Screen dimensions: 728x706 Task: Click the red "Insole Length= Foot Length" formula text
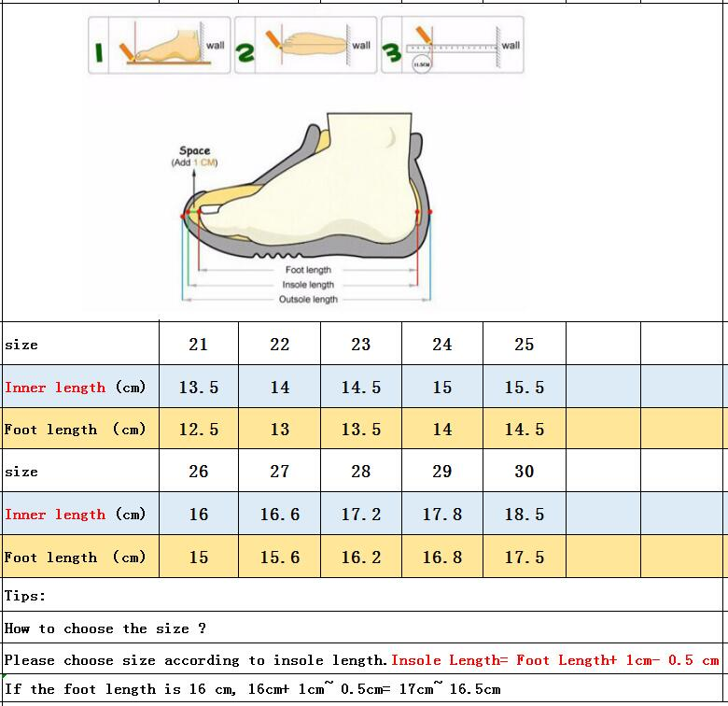(554, 660)
